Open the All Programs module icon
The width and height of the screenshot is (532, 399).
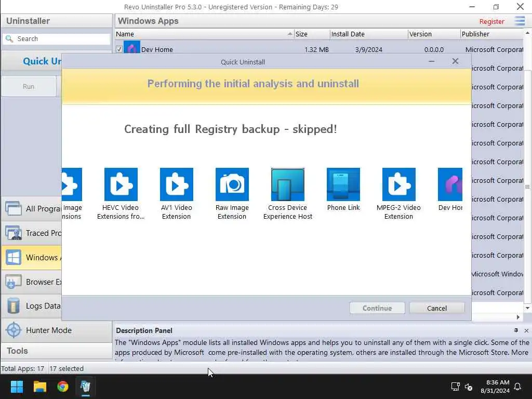(14, 208)
